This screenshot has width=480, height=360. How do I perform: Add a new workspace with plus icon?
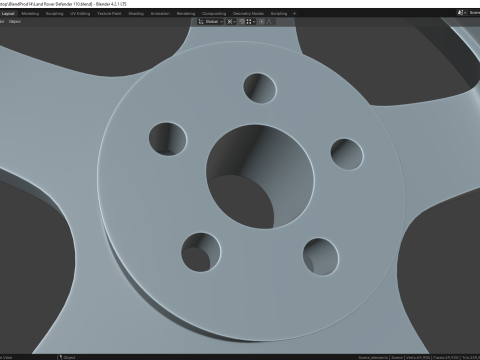[x=294, y=14]
